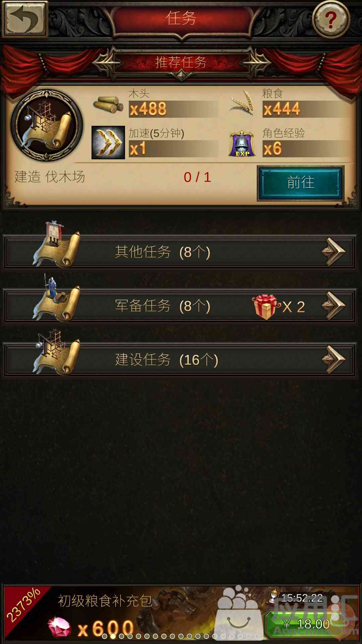Tap the 5-minute speedup arrows icon

point(108,143)
